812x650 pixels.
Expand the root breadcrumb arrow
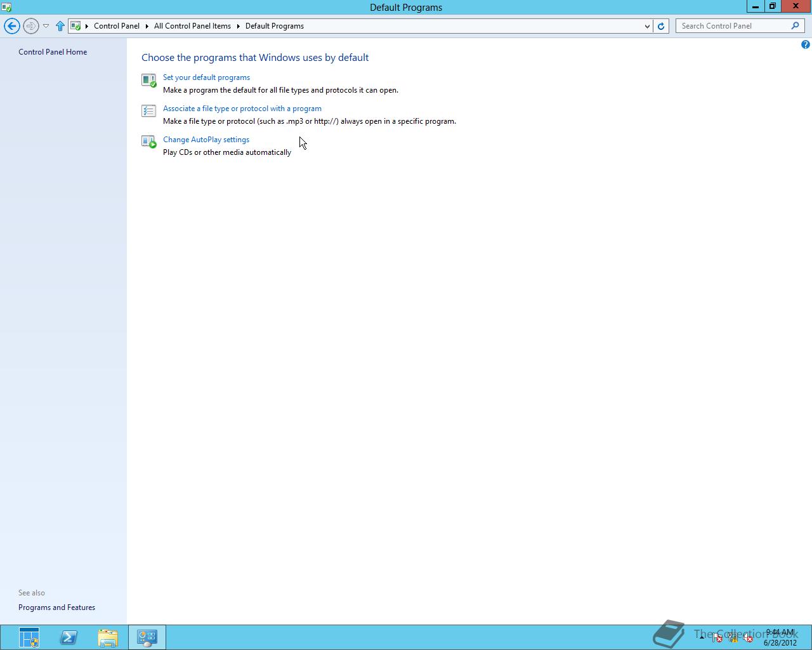click(87, 26)
